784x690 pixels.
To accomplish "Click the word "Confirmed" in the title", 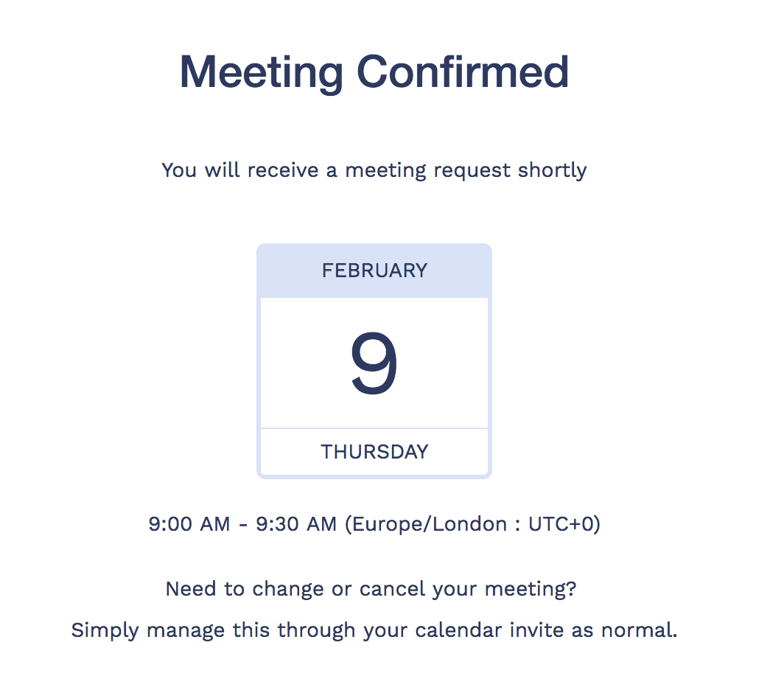I will (463, 72).
